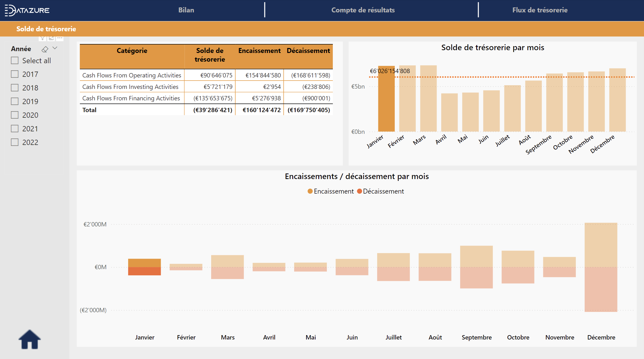Tick the 2017 year checkbox
The width and height of the screenshot is (644, 359).
15,74
